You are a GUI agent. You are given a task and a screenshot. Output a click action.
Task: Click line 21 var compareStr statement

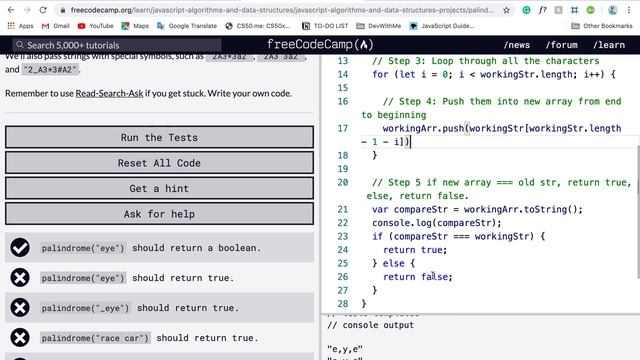coord(477,209)
